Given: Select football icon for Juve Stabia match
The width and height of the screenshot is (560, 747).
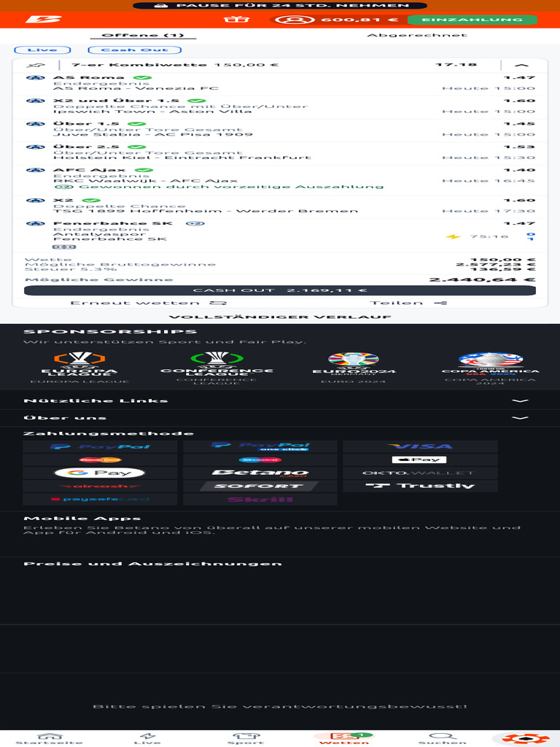Looking at the screenshot, I should coord(35,124).
